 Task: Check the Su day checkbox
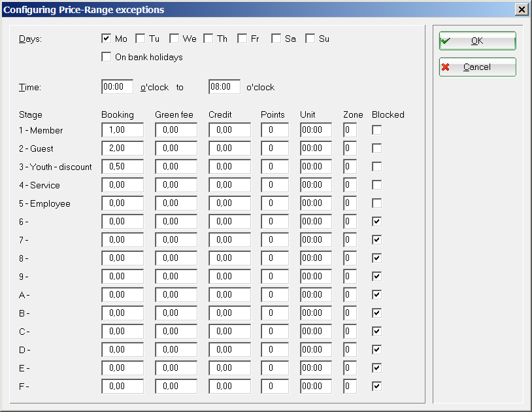(x=310, y=39)
